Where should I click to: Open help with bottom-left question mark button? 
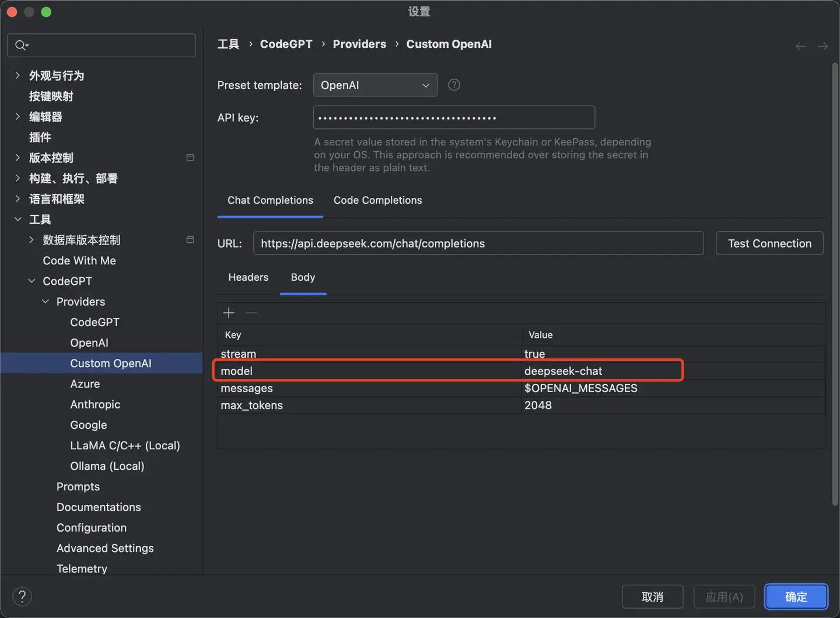click(22, 596)
